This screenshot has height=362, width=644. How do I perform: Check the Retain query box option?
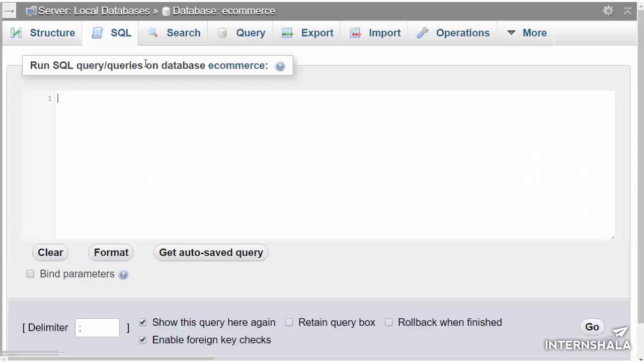pos(289,322)
